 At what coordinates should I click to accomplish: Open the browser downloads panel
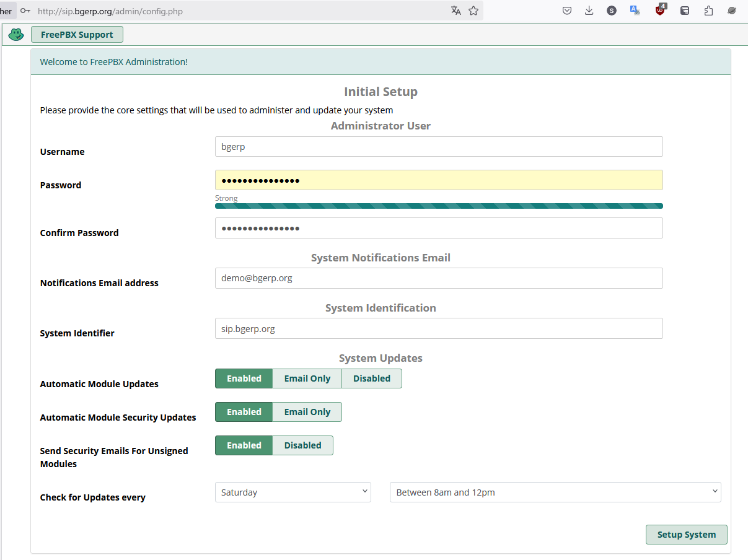[589, 11]
